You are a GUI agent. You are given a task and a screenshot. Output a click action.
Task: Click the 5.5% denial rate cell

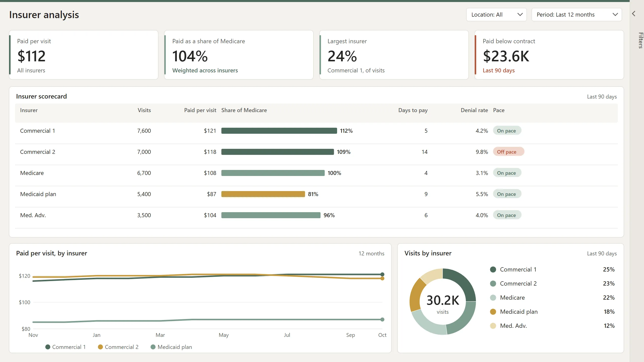tap(482, 194)
